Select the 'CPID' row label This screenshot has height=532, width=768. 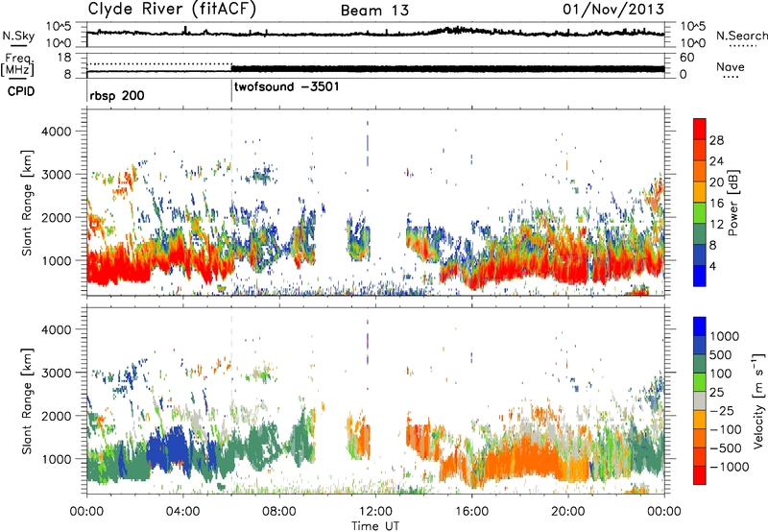(21, 91)
